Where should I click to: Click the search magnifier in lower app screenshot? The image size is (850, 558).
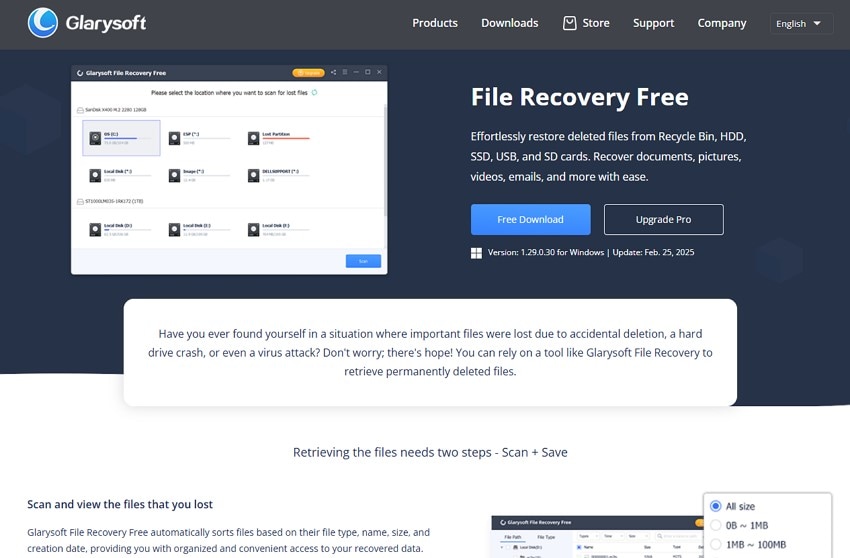pos(659,536)
